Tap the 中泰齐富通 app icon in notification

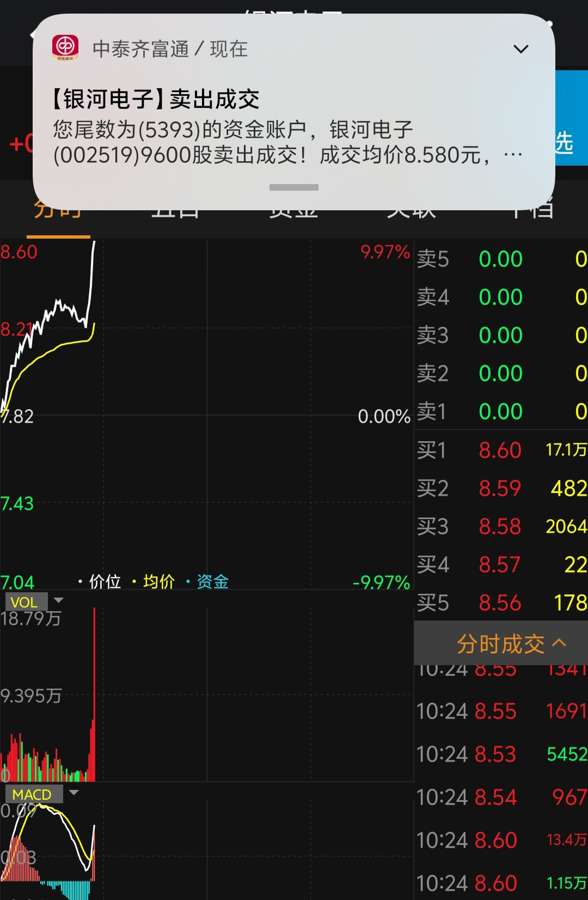click(x=65, y=48)
